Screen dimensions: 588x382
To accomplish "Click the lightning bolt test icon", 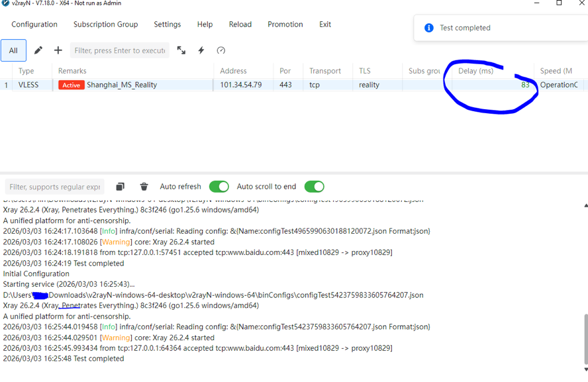I will [201, 50].
